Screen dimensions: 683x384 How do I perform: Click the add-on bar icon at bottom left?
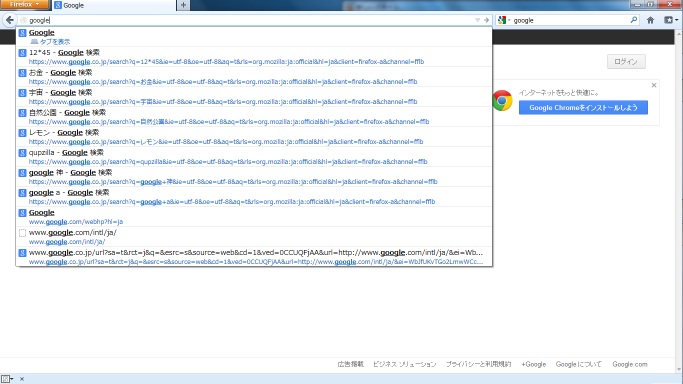pos(7,379)
